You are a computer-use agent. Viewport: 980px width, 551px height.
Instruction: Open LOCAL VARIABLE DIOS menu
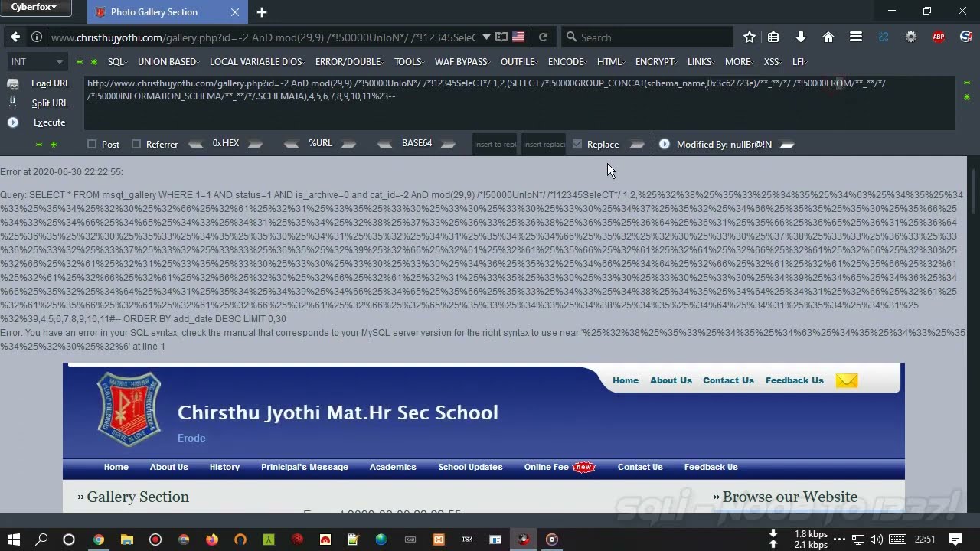click(257, 62)
